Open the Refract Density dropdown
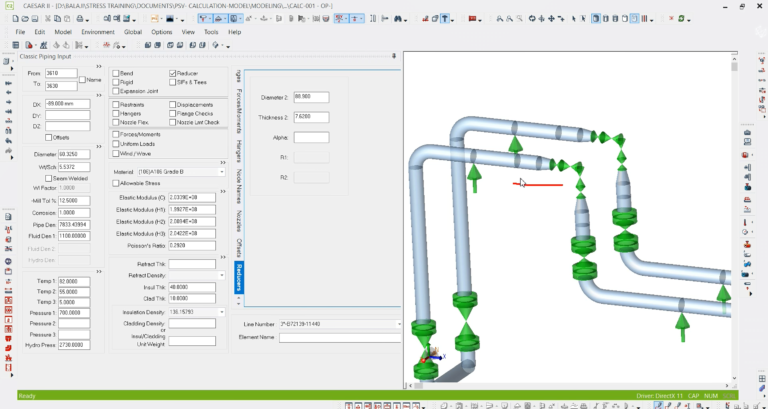Image resolution: width=768 pixels, height=409 pixels. (221, 276)
